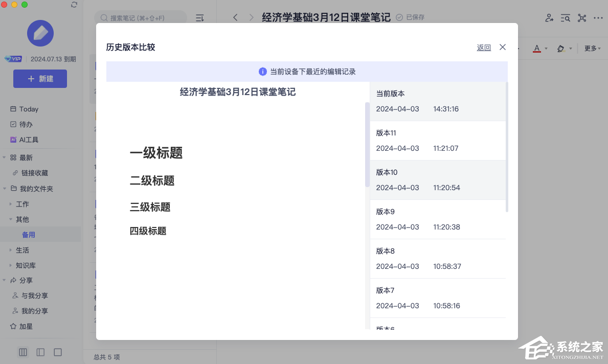Screen dimensions: 608x364
Task: Click the 一级标题 heading in preview
Action: tap(156, 153)
